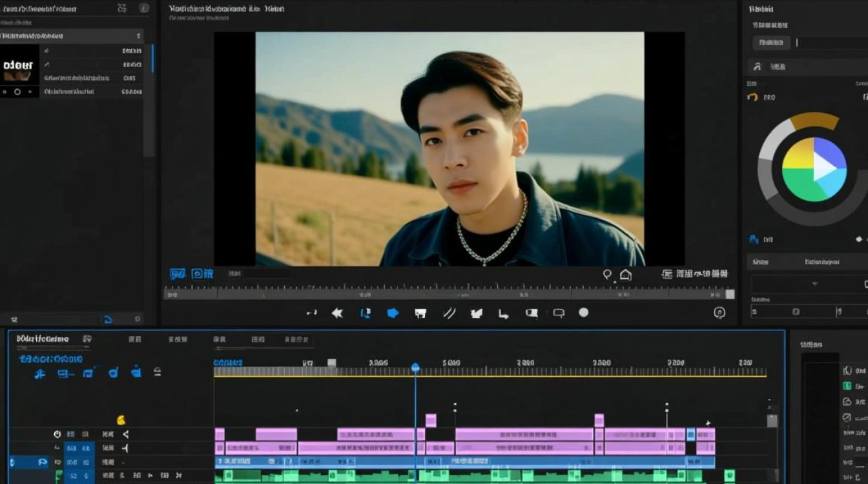The width and height of the screenshot is (868, 484).
Task: Toggle the circular clock icon on top pink track
Action: point(57,434)
